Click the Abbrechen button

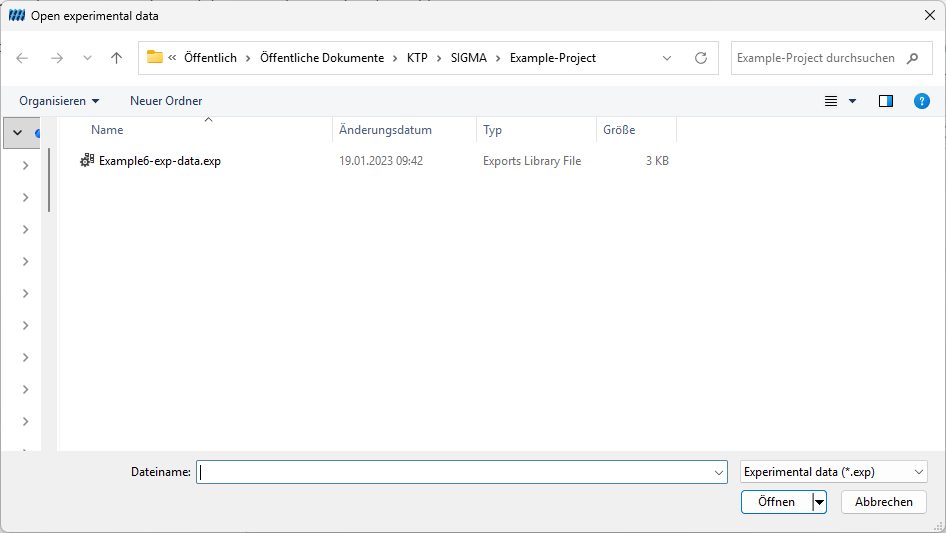[883, 502]
